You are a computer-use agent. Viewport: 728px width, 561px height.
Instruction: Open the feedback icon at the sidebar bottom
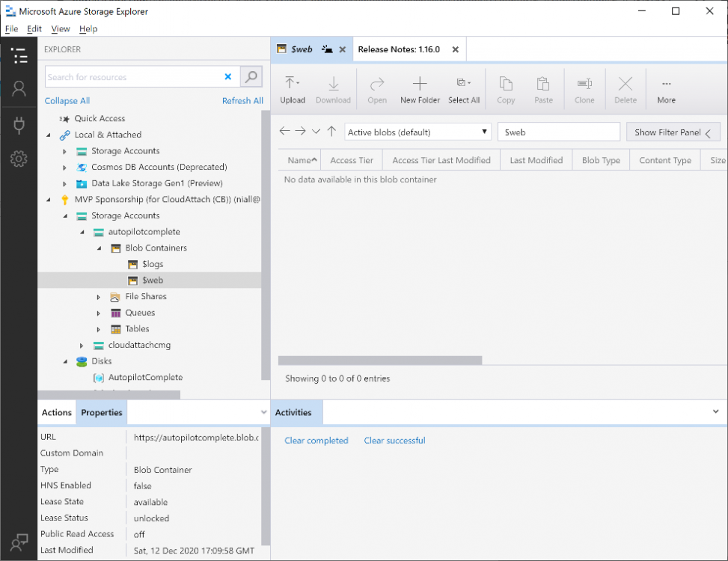coord(19,542)
